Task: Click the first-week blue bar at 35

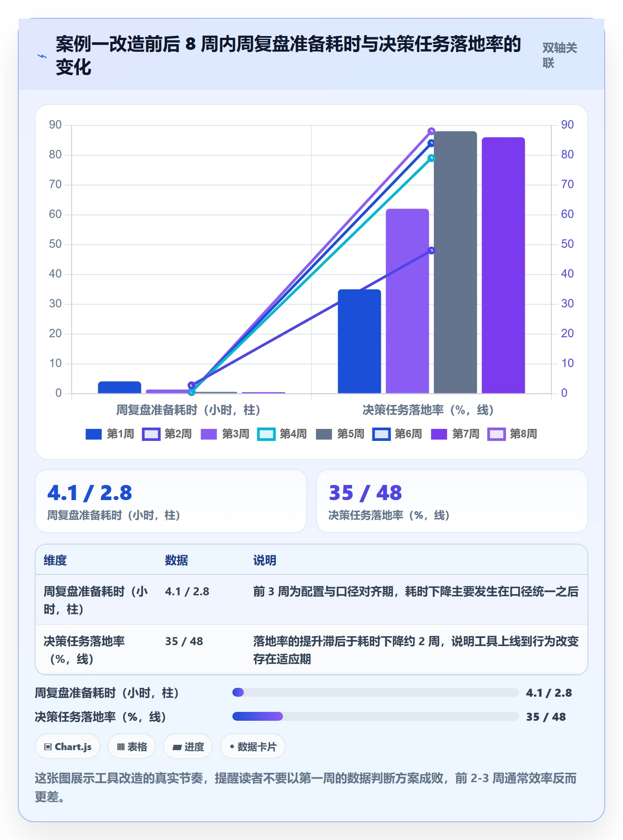Action: 360,341
